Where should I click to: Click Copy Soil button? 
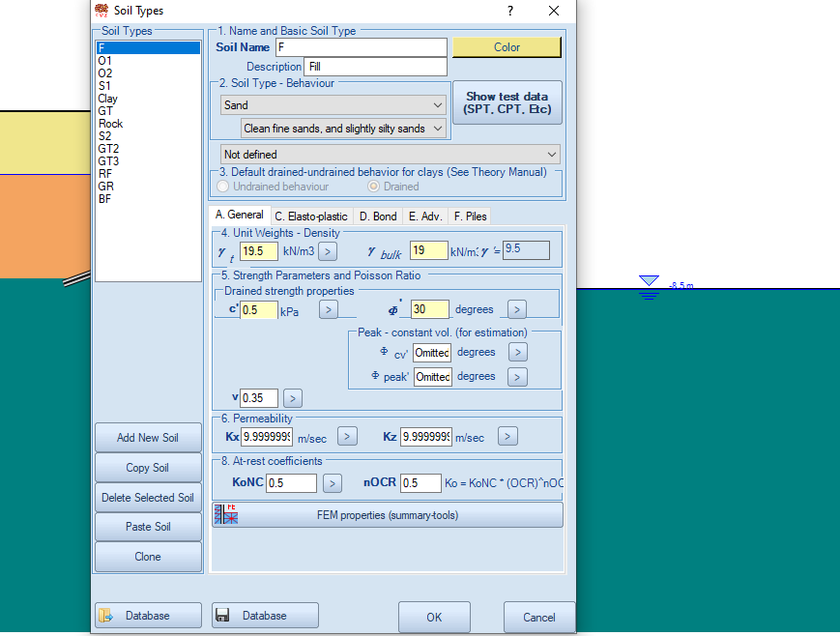click(x=148, y=468)
